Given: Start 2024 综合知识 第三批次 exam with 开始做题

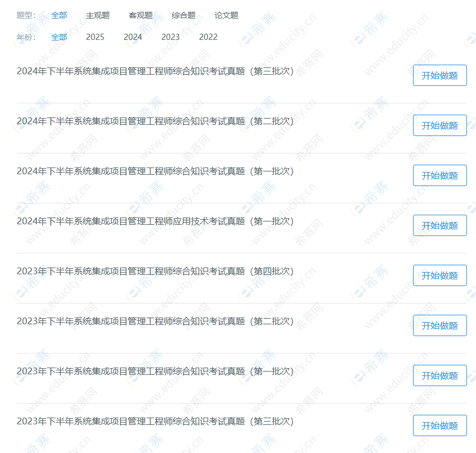Looking at the screenshot, I should pos(439,75).
